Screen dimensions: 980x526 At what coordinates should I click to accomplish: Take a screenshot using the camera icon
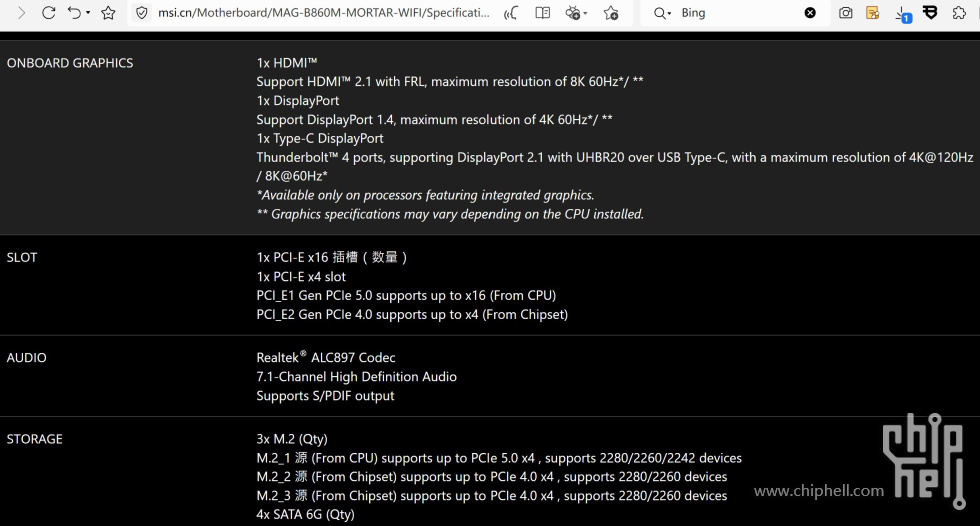tap(846, 13)
